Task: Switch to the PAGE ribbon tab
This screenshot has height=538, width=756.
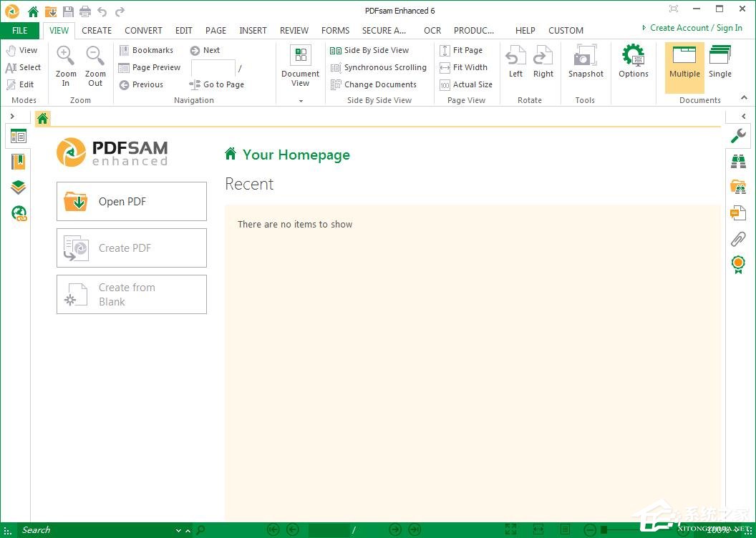Action: [x=215, y=30]
